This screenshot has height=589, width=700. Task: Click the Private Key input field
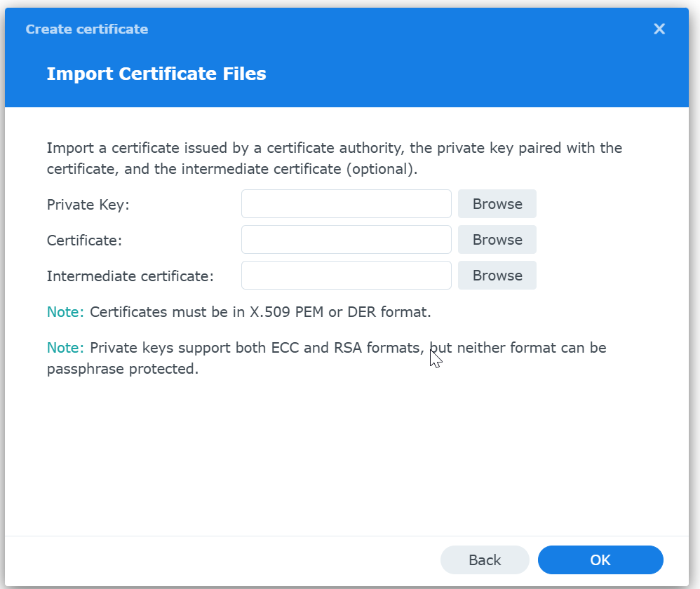point(346,204)
